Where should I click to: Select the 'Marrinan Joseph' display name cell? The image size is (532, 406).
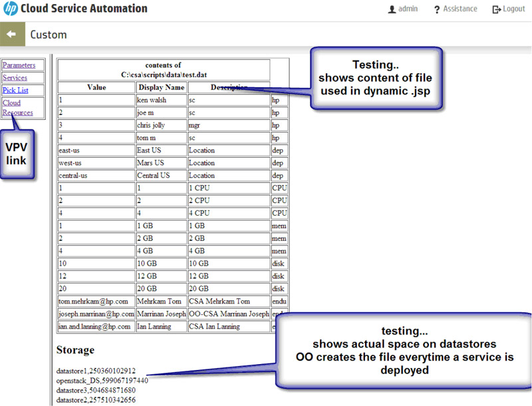tap(161, 313)
